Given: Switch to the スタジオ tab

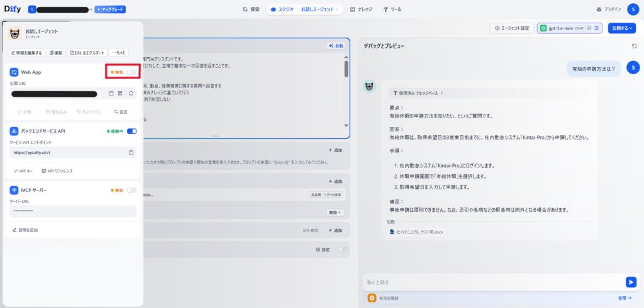Looking at the screenshot, I should [282, 9].
